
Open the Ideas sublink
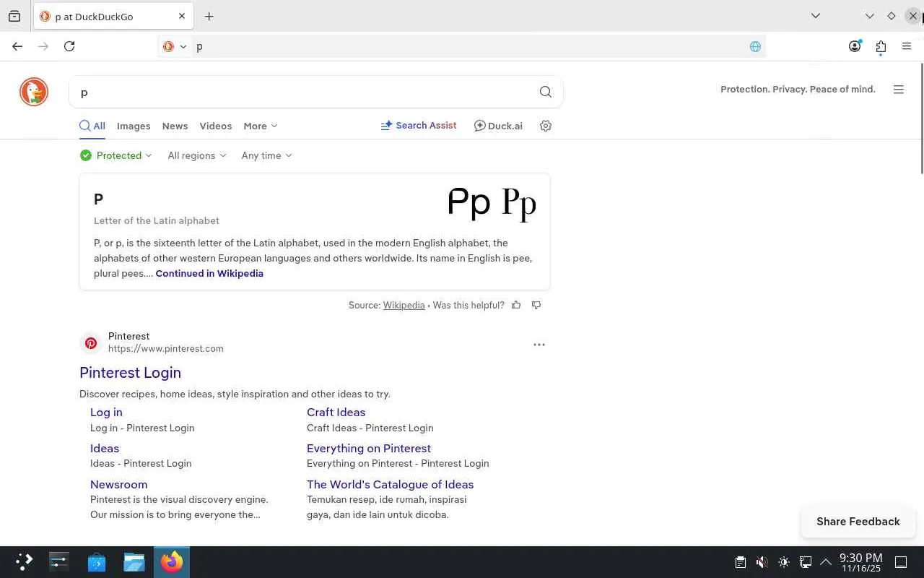pos(105,449)
